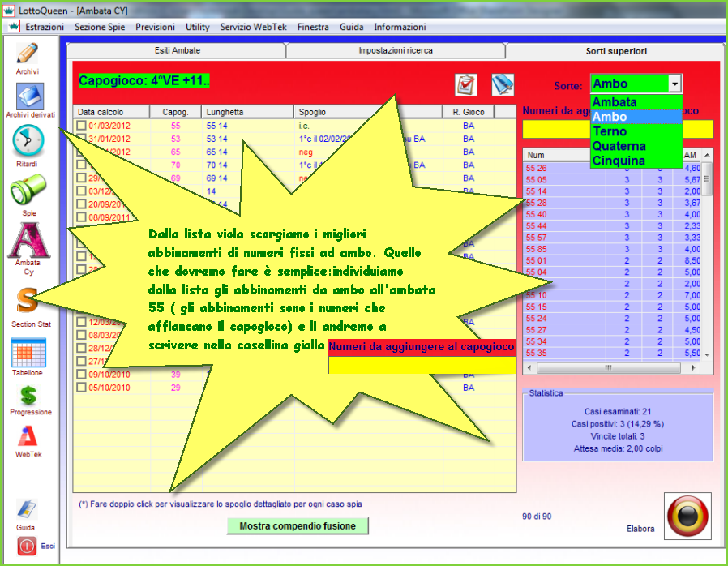Tick the checkbox for 05/10/2010
Viewport: 728px width, 566px height.
[81, 388]
